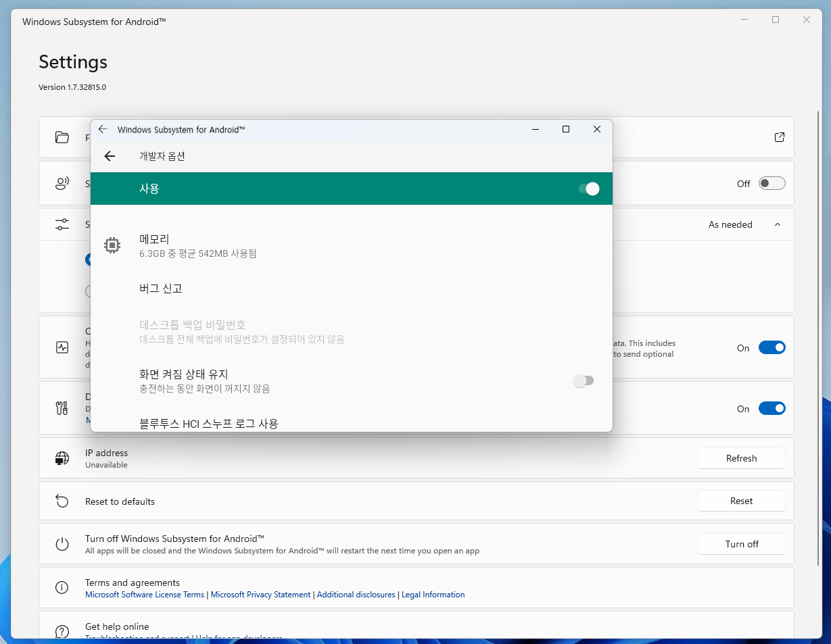Open the external link icon on the Files row
831x644 pixels.
tap(779, 137)
